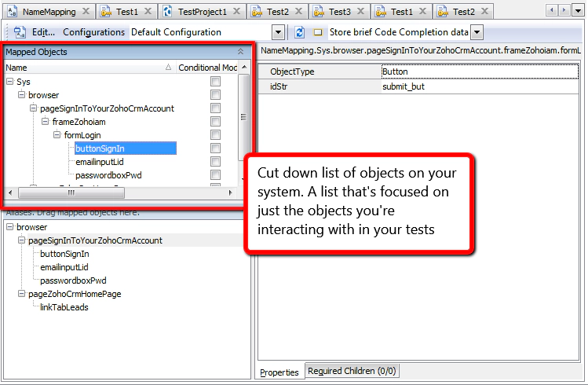Toggle the emailinputLid row checkbox

(215, 161)
